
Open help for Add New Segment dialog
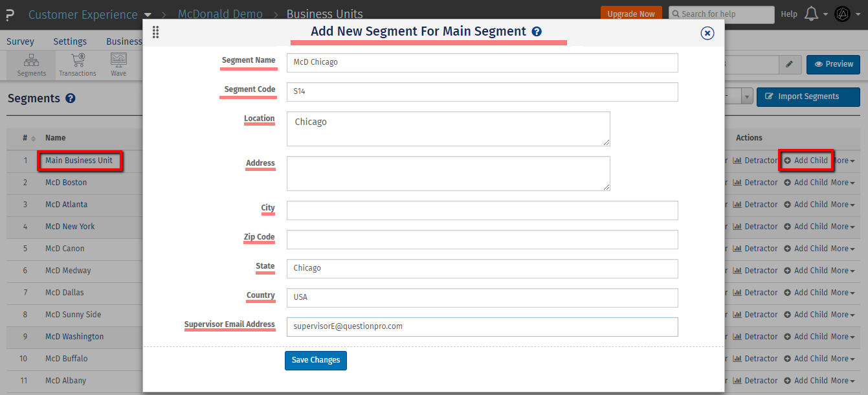coord(536,31)
